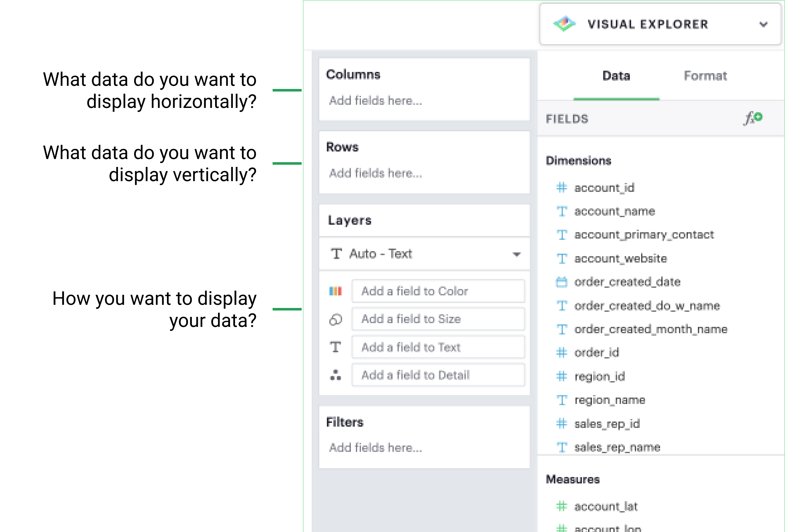The image size is (785, 532).
Task: Switch to the Format tab
Action: pos(705,76)
